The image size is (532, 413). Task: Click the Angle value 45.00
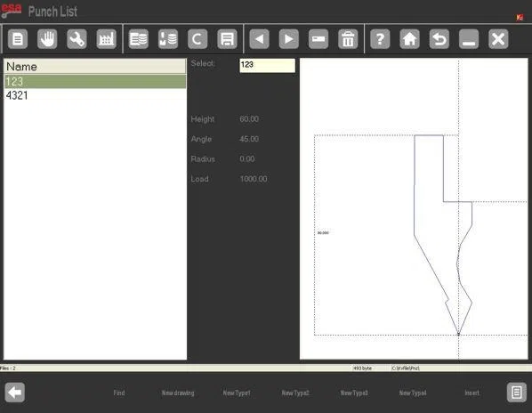pos(249,139)
